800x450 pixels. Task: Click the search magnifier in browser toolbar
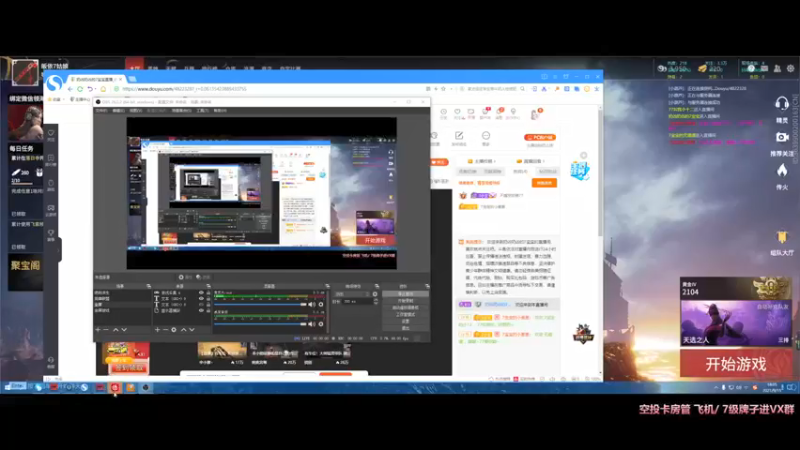tap(522, 89)
